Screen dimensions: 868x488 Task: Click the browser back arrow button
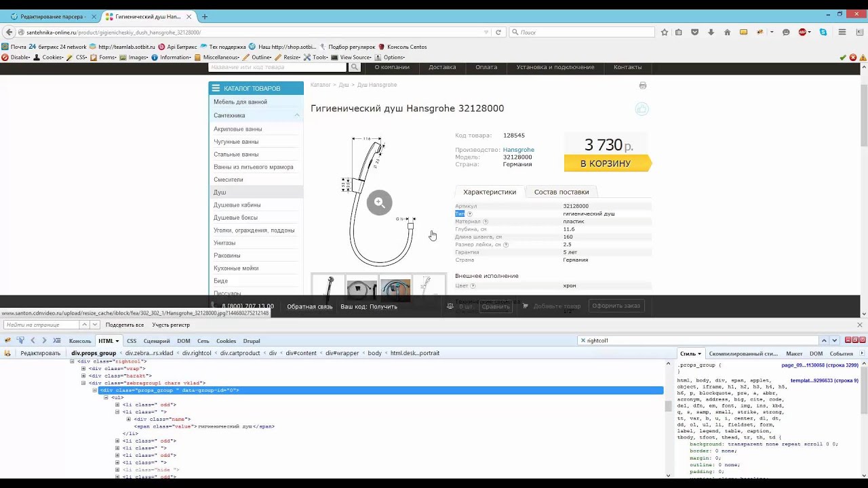click(9, 32)
